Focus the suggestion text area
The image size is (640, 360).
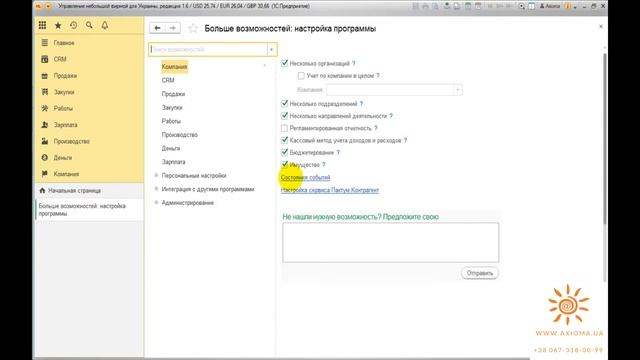[391, 242]
